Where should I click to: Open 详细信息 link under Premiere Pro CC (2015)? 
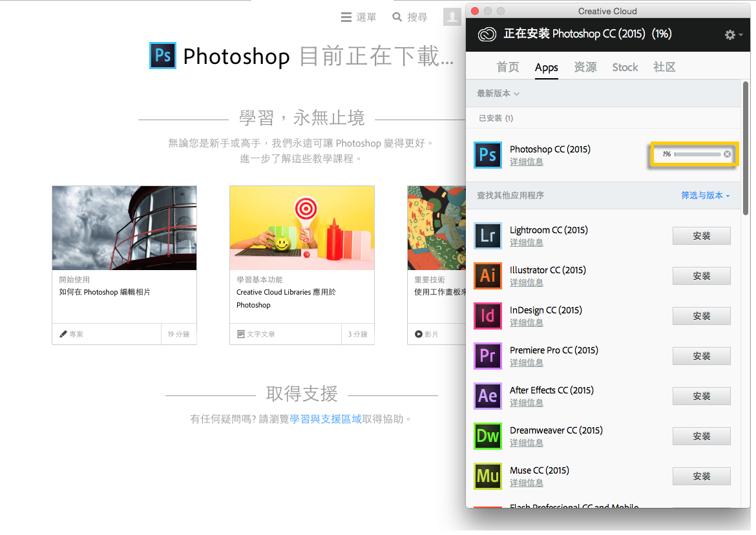pos(527,362)
